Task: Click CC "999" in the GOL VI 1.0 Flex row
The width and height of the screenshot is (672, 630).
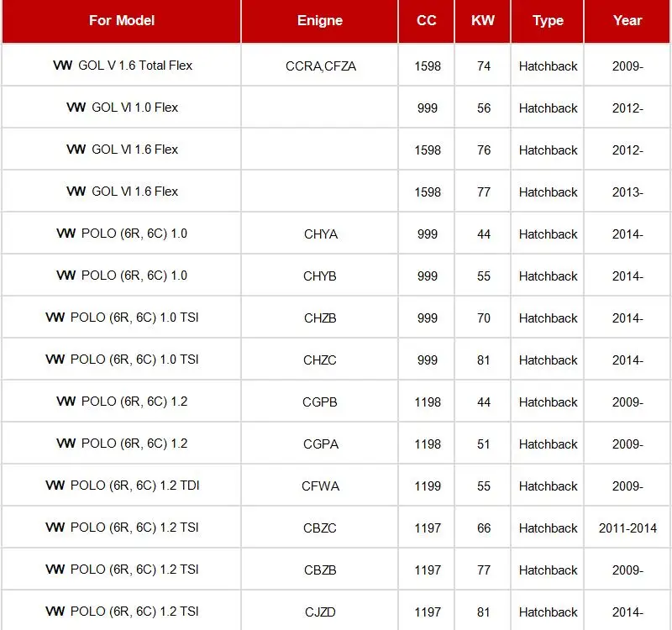Action: [x=428, y=108]
